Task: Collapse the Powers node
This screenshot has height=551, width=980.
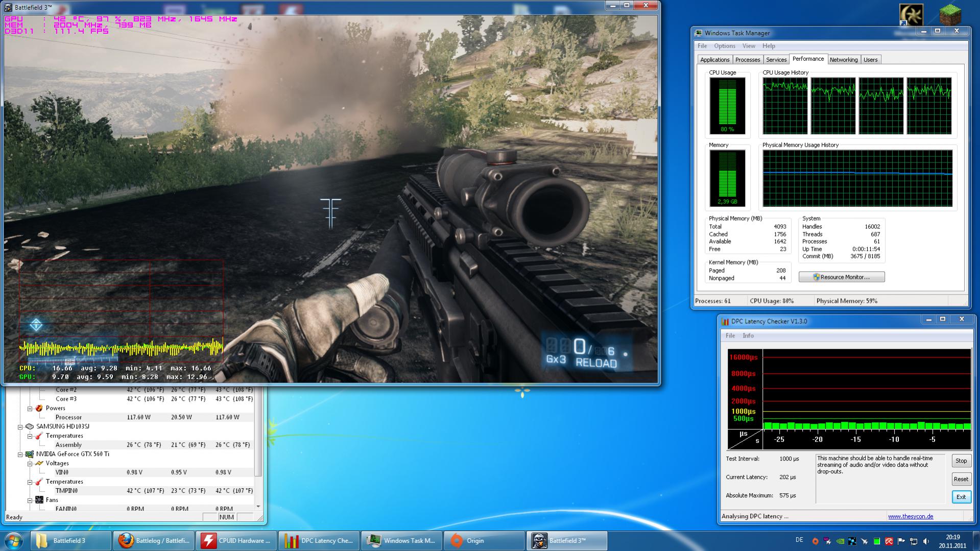Action: [30, 409]
